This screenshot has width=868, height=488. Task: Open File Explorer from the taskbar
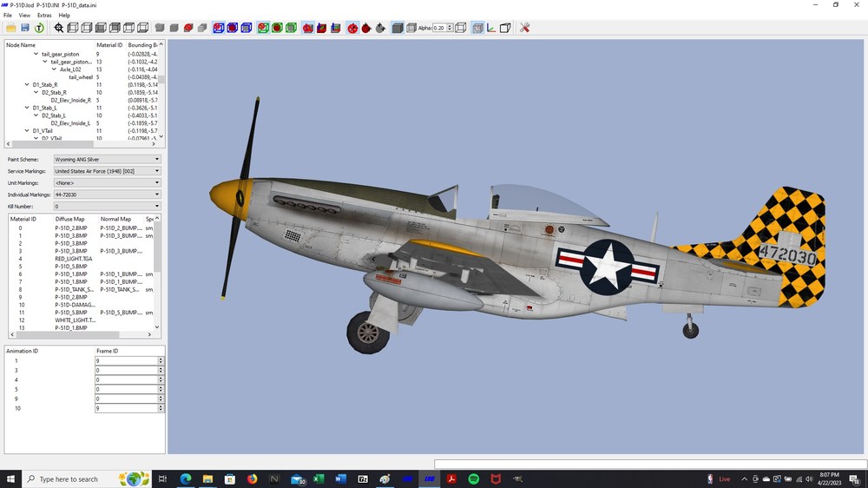click(207, 479)
